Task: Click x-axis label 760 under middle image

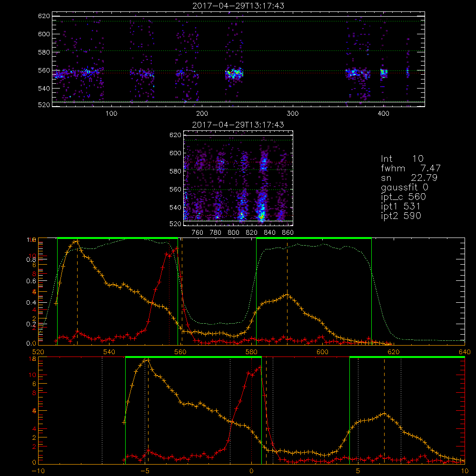Action: pyautogui.click(x=198, y=233)
